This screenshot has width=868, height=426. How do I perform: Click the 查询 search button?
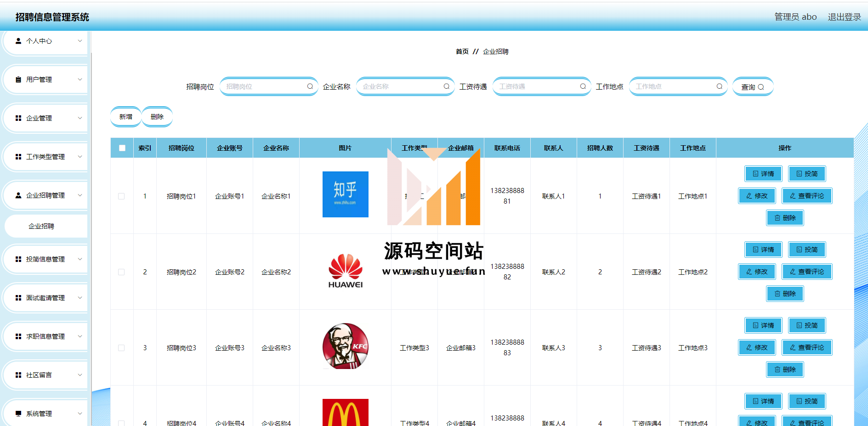[x=753, y=87]
